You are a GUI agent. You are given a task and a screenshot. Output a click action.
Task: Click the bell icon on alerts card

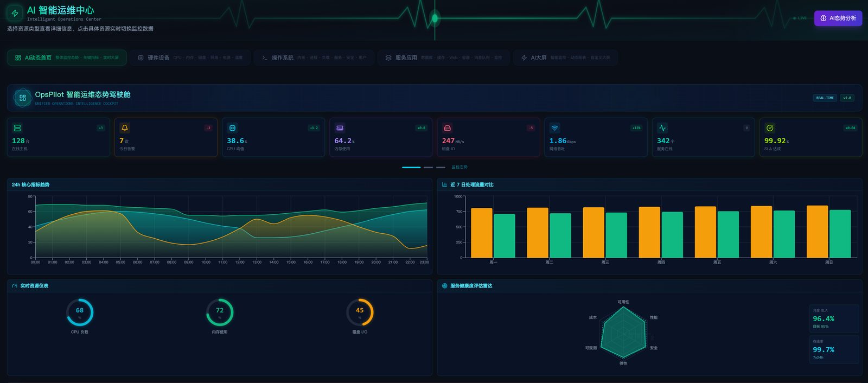click(x=125, y=128)
